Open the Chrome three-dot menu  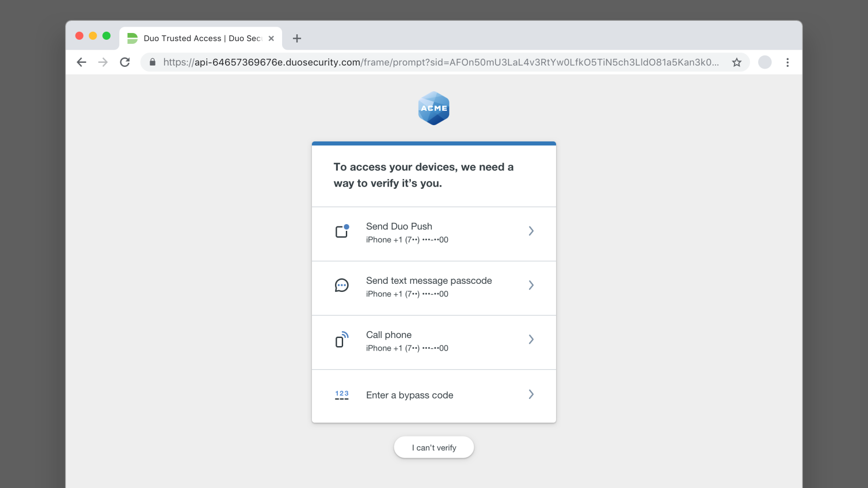[x=788, y=62]
